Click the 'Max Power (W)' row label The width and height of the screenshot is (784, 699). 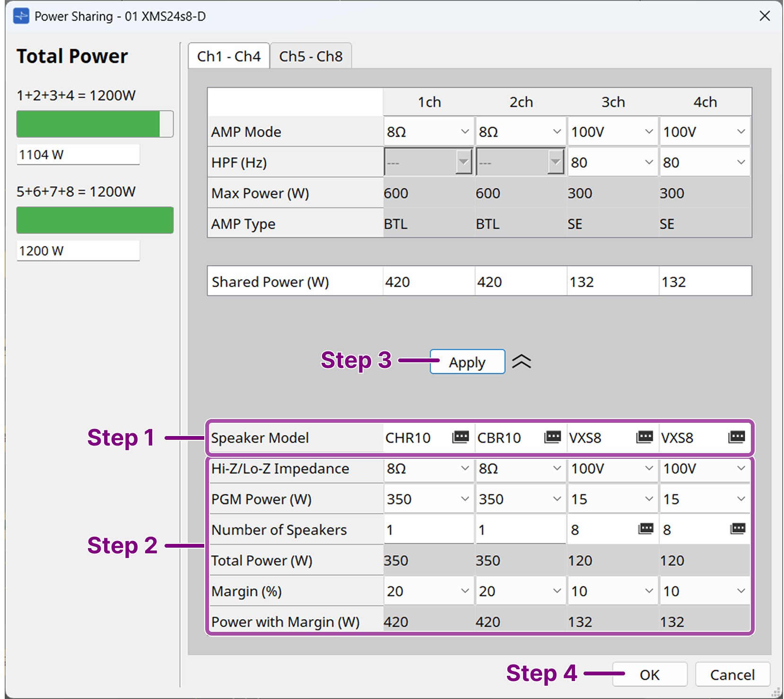pos(260,193)
